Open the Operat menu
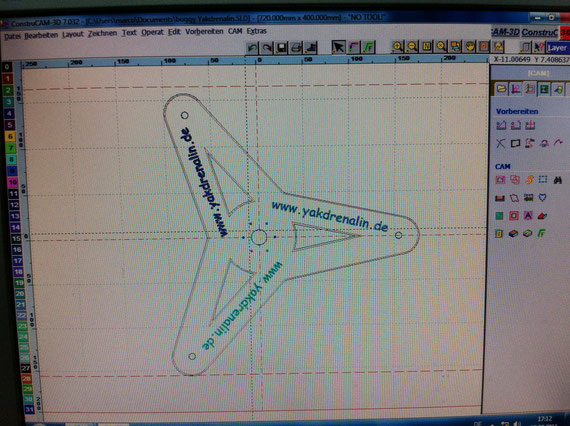The width and height of the screenshot is (570, 426). 152,32
